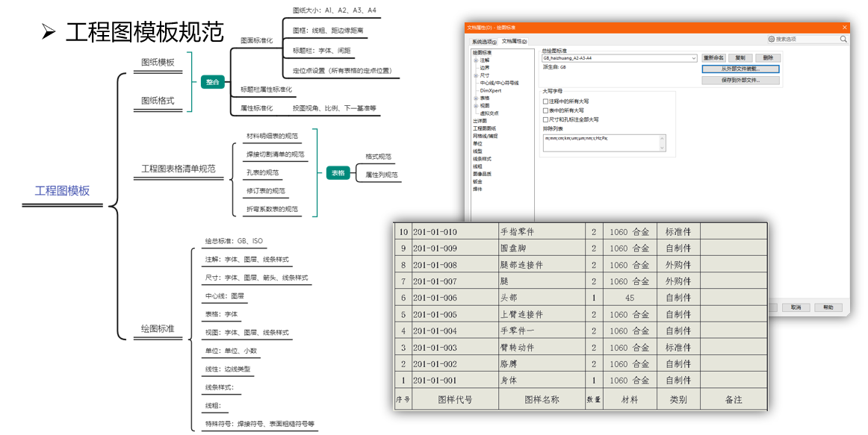Screen dimensions: 868x435
Task: Enable 注释中的所有大写 checkbox
Action: click(x=545, y=101)
